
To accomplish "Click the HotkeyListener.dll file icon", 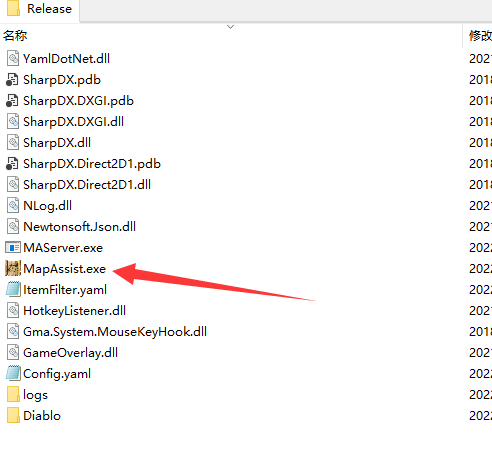I will 13,311.
